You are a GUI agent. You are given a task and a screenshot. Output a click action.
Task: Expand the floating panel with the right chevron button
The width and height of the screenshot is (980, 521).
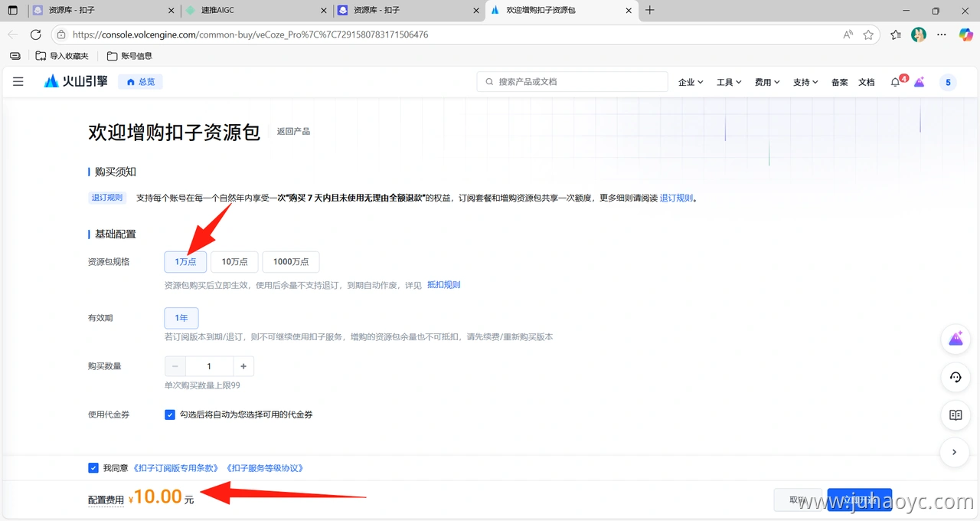[x=955, y=452]
